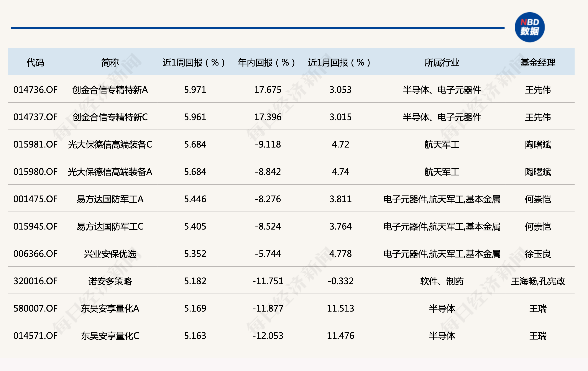
Task: Click year-to-date return -8.276
Action: (x=268, y=199)
